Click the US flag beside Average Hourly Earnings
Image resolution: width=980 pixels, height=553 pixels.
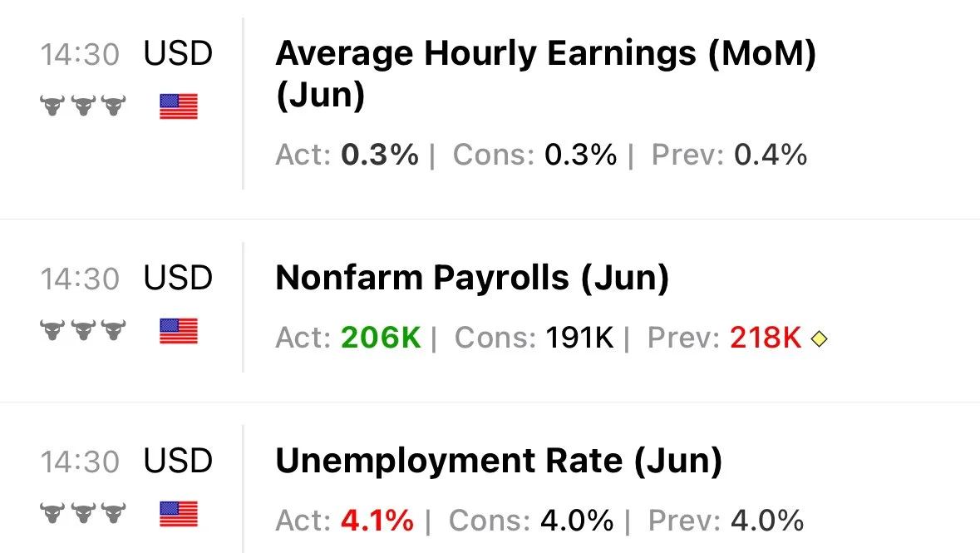[x=179, y=106]
